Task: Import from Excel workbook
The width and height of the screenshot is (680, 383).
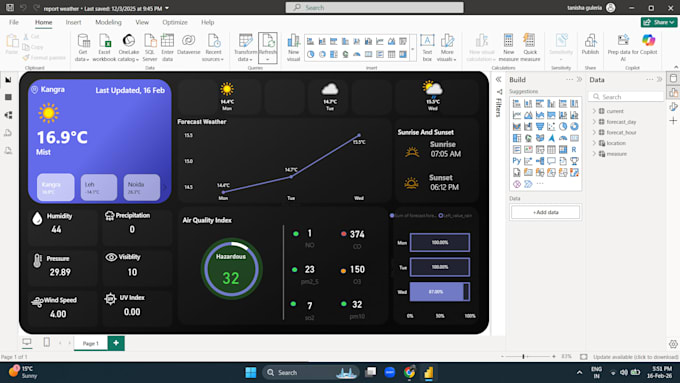Action: pos(105,48)
